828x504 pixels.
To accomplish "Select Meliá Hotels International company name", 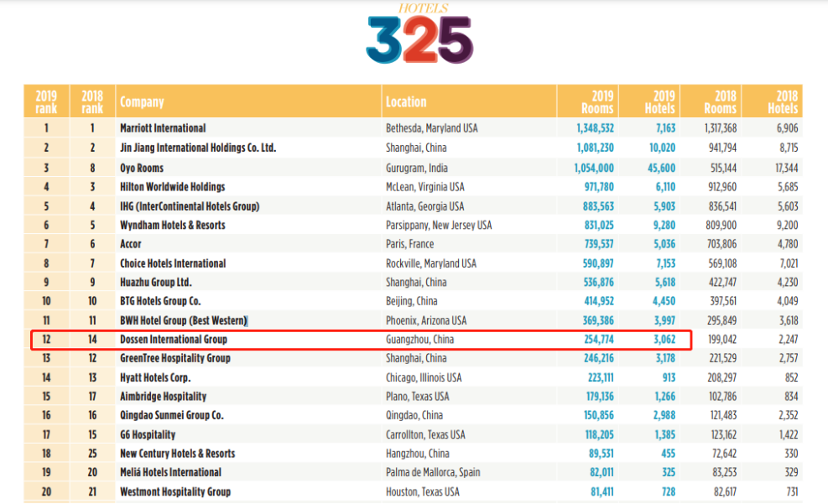I will [170, 472].
